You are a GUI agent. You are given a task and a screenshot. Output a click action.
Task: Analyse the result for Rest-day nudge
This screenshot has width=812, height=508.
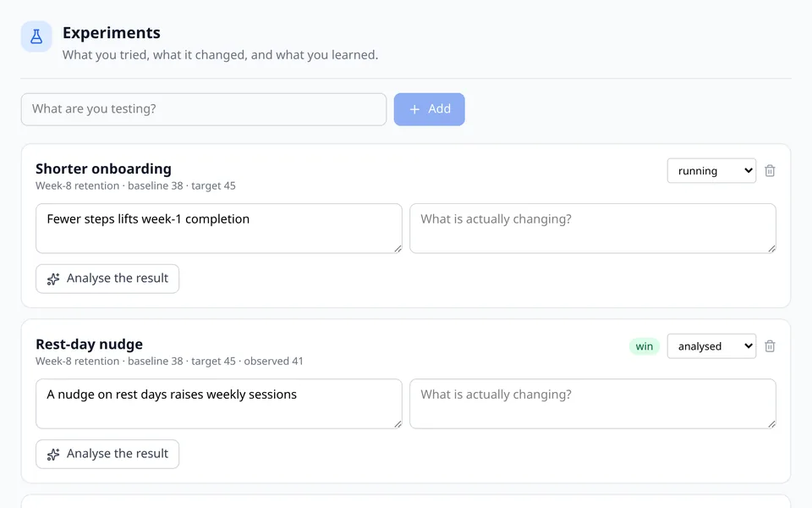pos(107,454)
